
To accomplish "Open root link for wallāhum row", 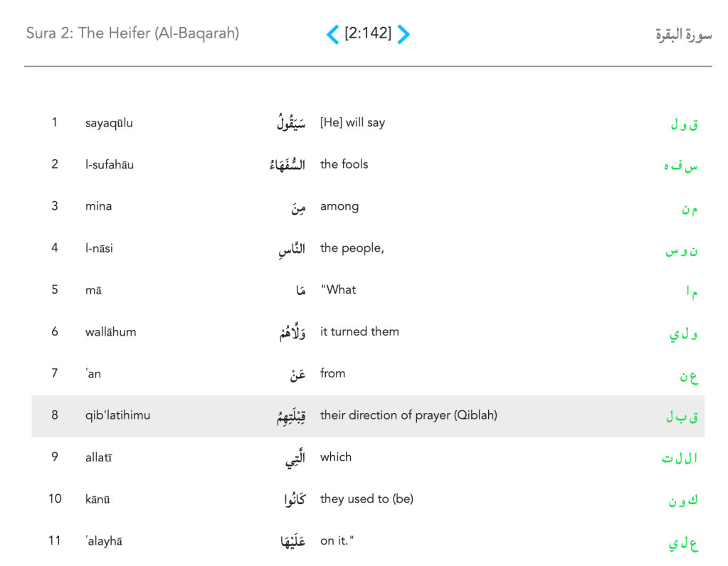I will click(x=683, y=333).
